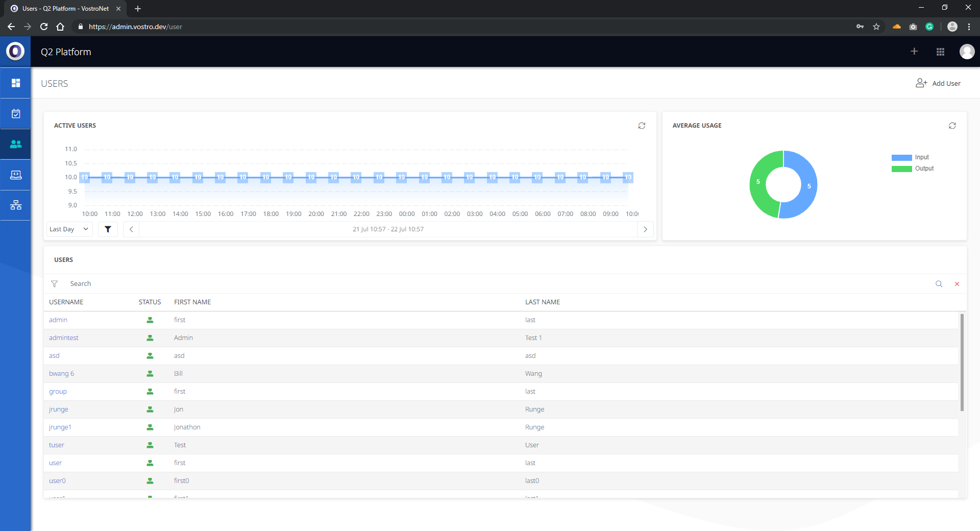
Task: Select the Users sidebar icon
Action: (16, 144)
